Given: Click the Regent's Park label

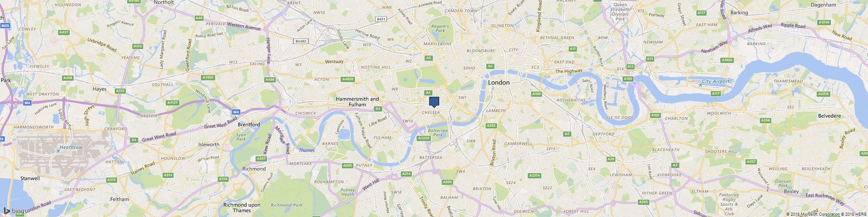Looking at the screenshot, I should tap(440, 29).
